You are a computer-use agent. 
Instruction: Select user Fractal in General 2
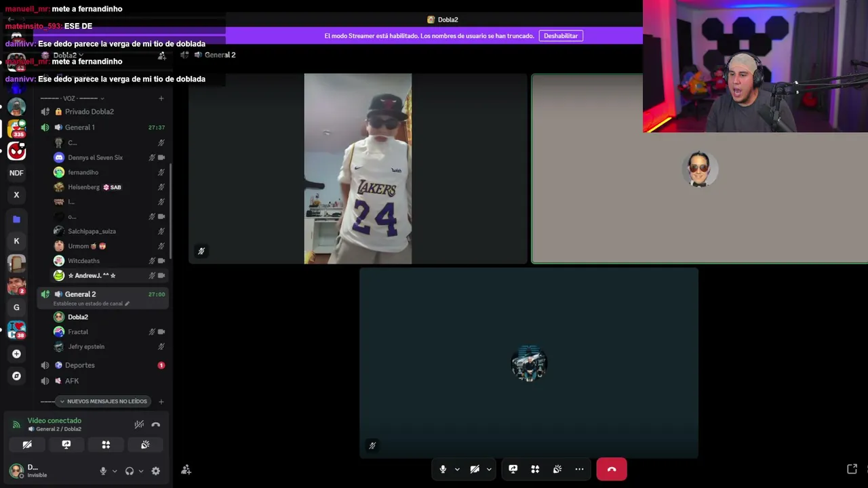109,332
